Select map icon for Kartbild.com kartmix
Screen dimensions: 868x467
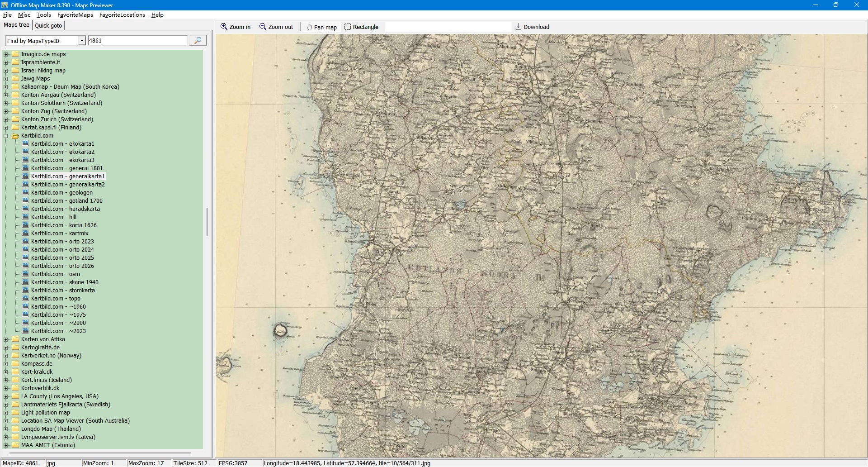click(x=25, y=233)
